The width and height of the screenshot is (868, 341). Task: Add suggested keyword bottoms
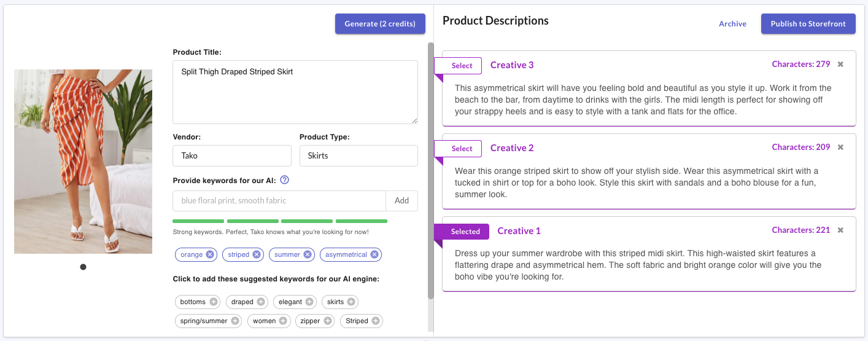point(214,302)
